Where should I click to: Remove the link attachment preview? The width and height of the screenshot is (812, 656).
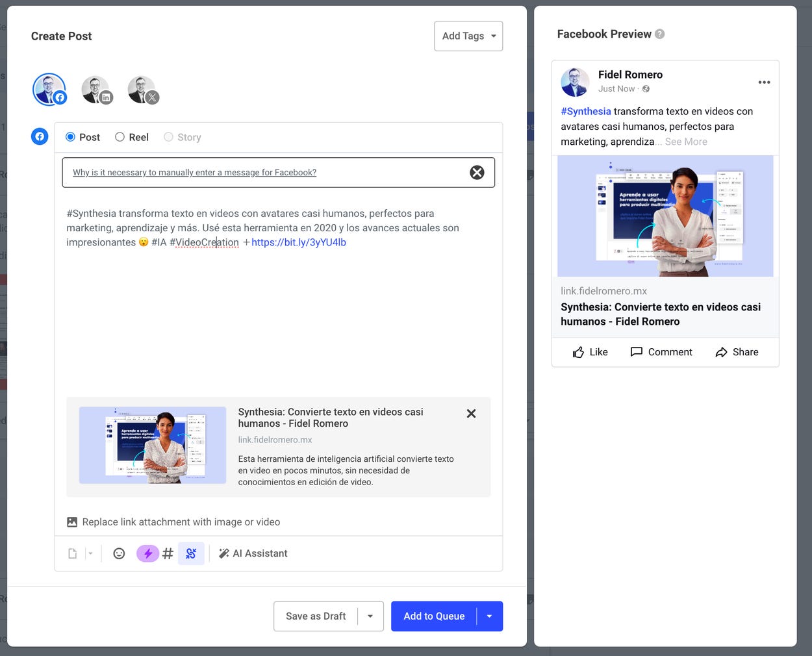coord(472,413)
